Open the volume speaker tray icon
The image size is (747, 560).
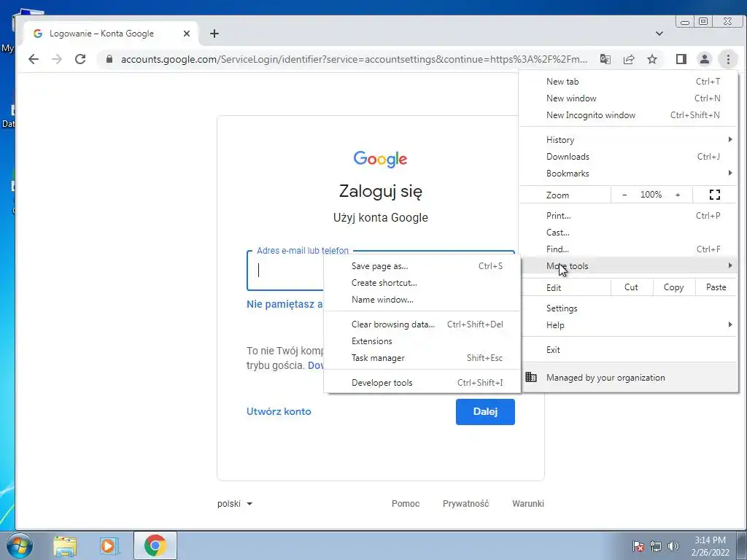pyautogui.click(x=673, y=546)
